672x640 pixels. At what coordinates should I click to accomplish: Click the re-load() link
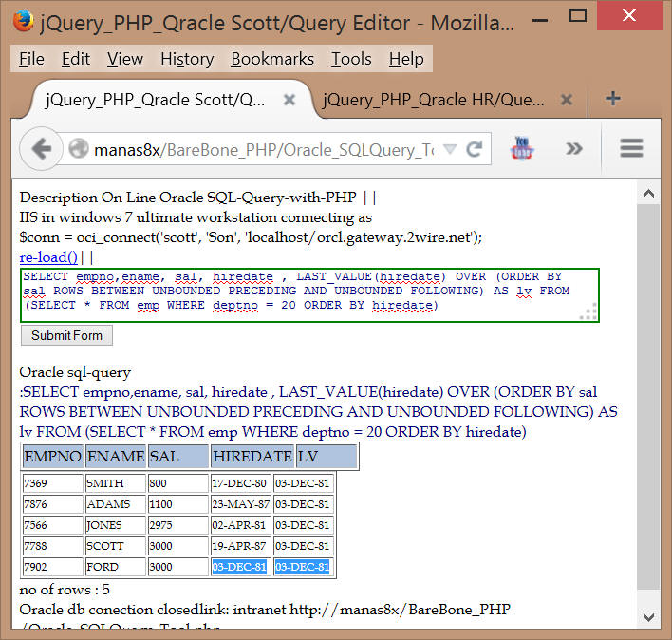pos(48,257)
